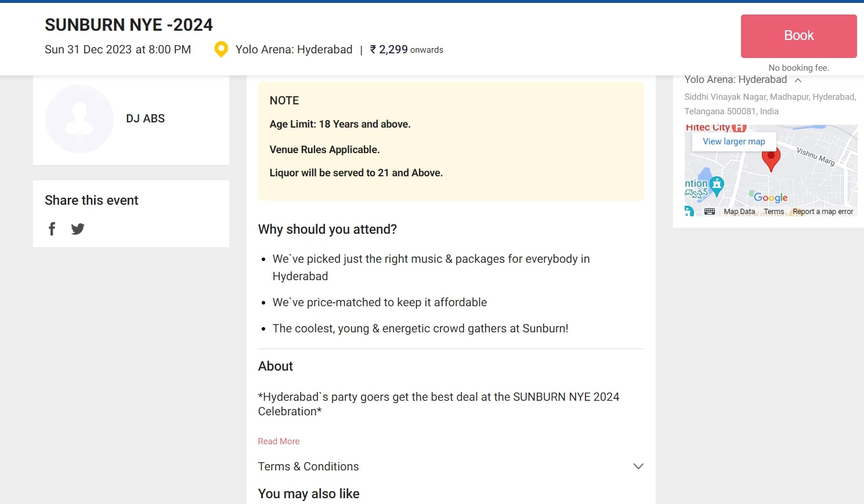Click 'No booking fee.' text
Image resolution: width=864 pixels, height=504 pixels.
click(798, 68)
